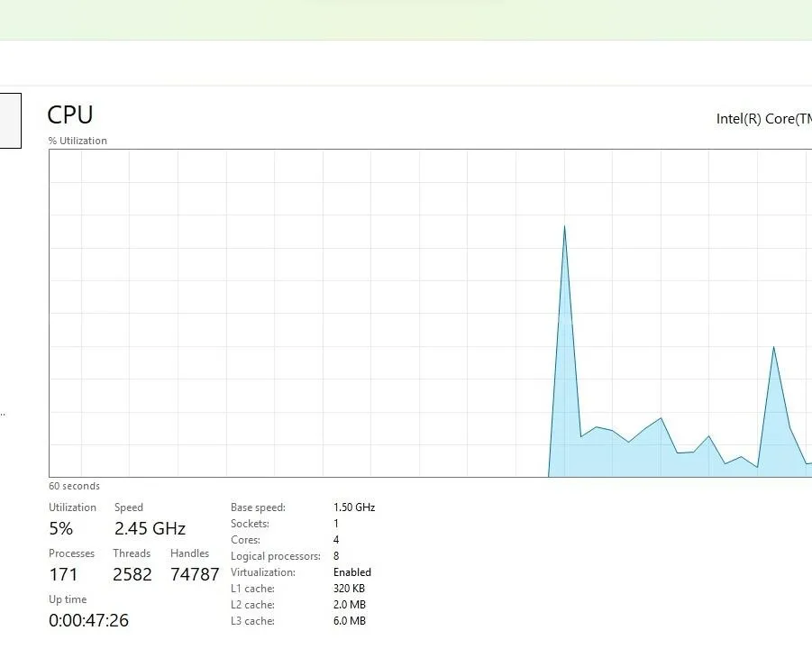Select the Handles count 74787

(x=195, y=574)
